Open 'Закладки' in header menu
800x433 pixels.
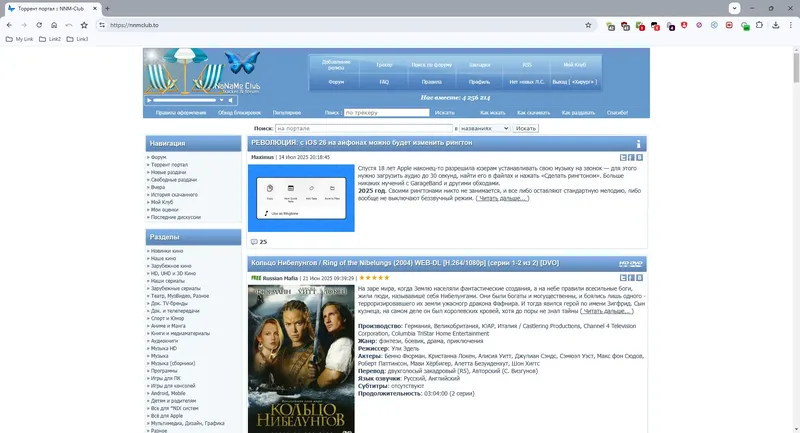[x=480, y=65]
